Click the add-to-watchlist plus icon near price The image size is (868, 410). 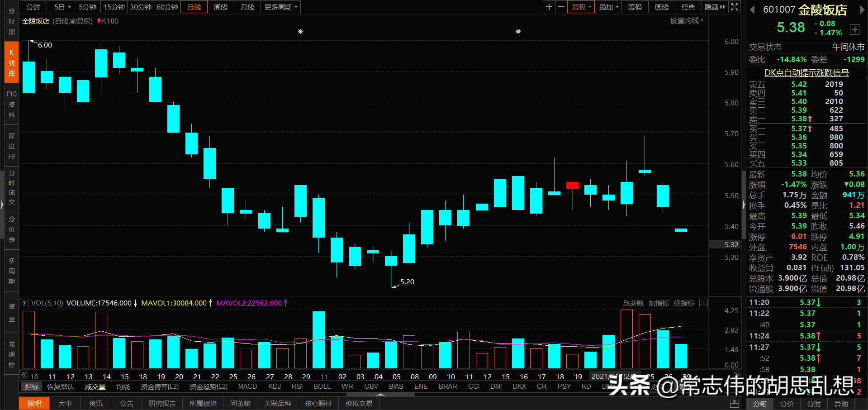pos(855,29)
